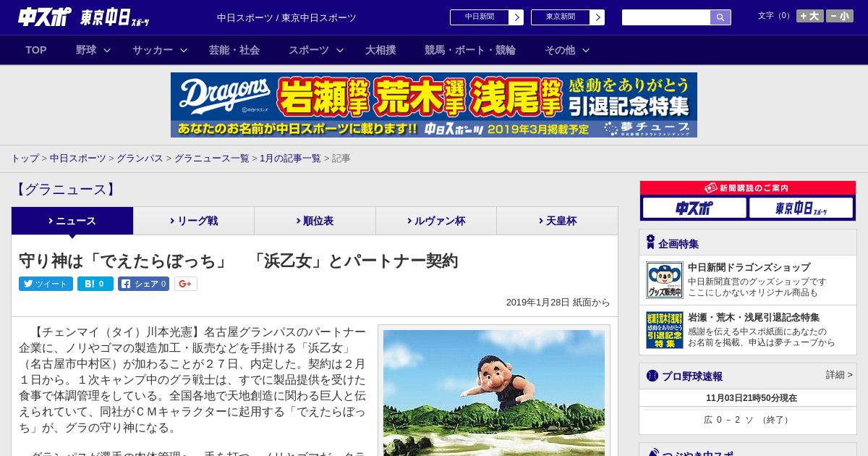Click the baseball icon by プロ野球速報
Screen dimensions: 868x456
tap(652, 376)
